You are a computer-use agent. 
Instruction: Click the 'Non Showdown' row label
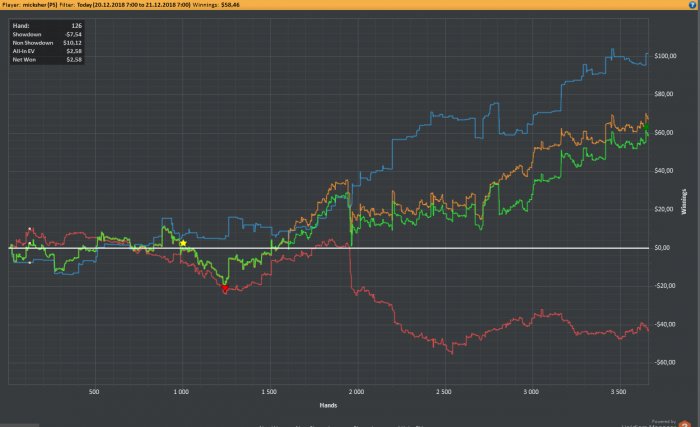click(33, 43)
